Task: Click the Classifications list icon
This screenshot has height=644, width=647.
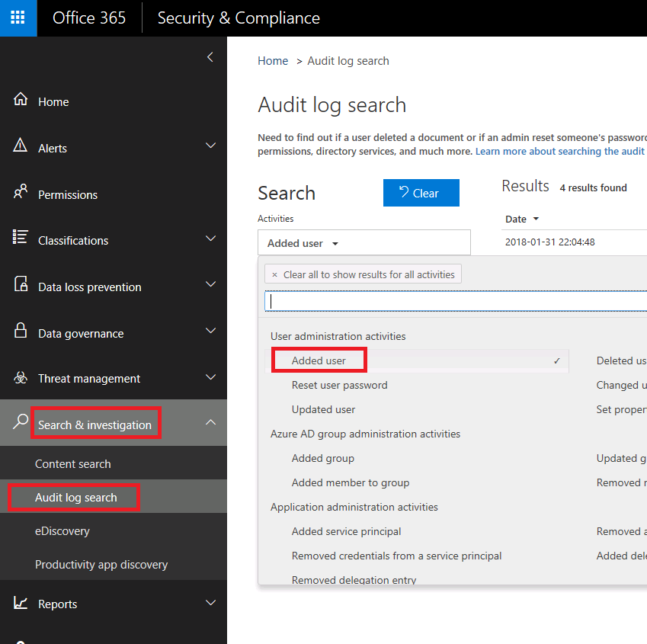Action: (x=21, y=239)
